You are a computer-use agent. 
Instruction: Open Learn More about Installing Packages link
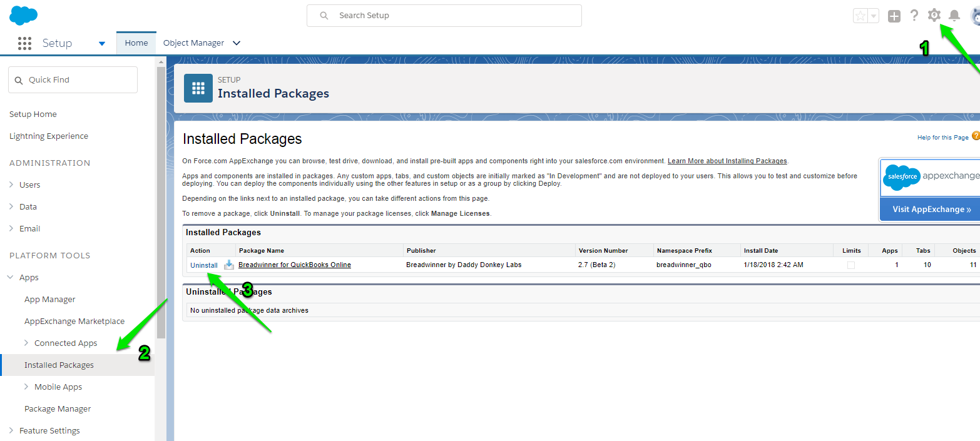727,161
